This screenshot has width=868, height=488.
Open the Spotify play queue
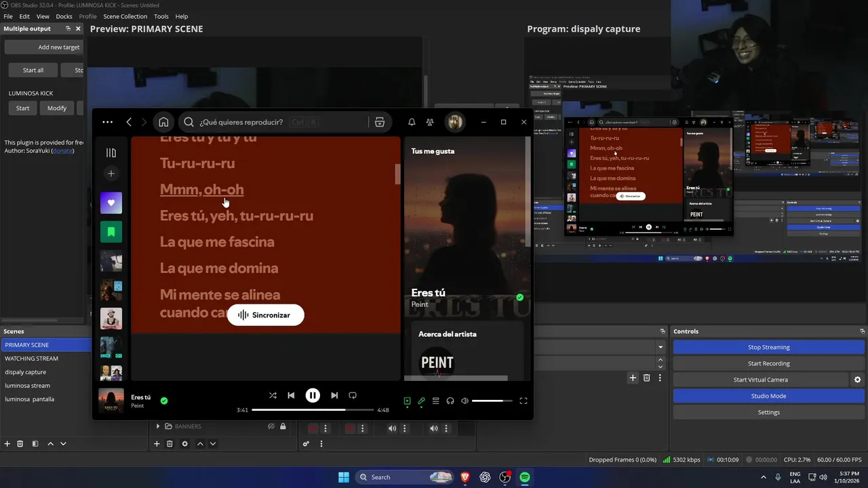(x=435, y=401)
